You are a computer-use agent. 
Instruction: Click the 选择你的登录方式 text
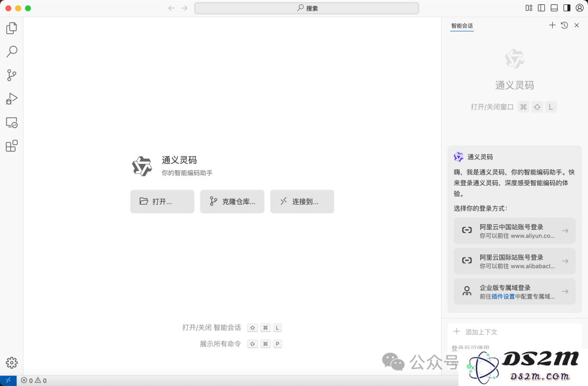[x=480, y=209]
